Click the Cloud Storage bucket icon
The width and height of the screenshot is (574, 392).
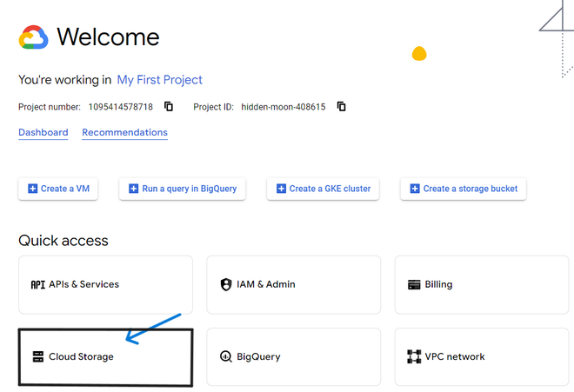pos(37,356)
